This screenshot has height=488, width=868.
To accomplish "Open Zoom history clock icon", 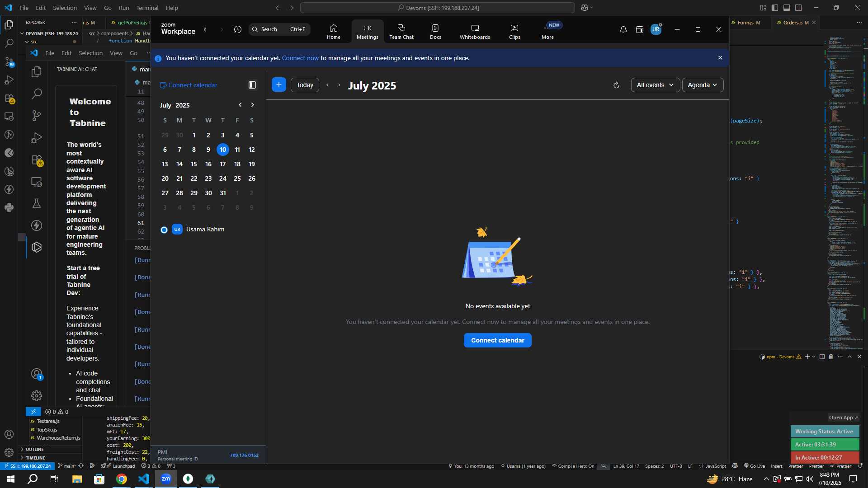I will tap(238, 29).
